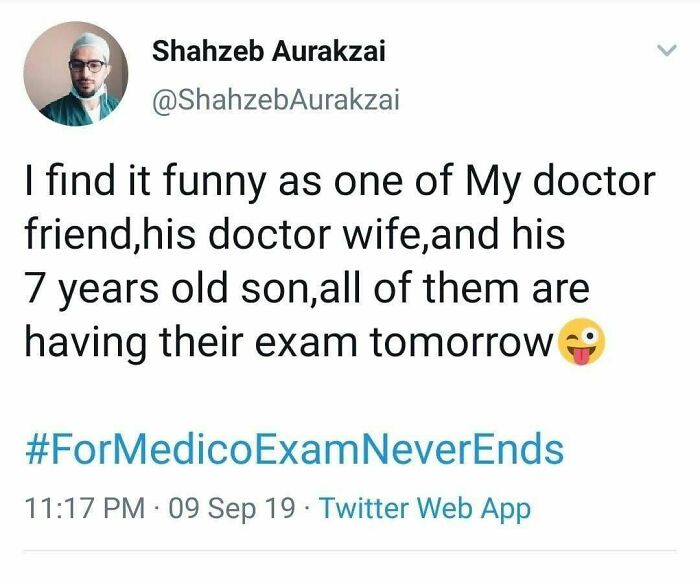Click the word "friend" in the tweet
The image size is (700, 581).
76,237
